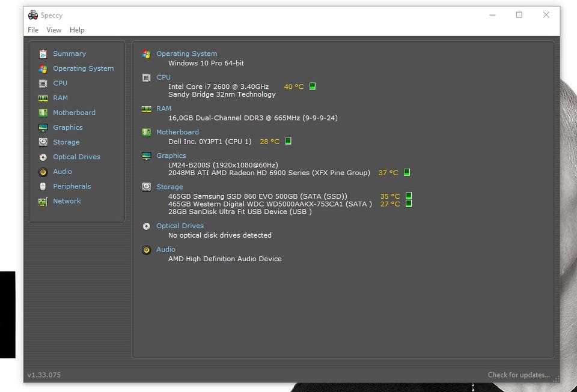Screen dimensions: 577x392
Task: Click the Audio speaker icon in sidebar
Action: click(x=43, y=172)
